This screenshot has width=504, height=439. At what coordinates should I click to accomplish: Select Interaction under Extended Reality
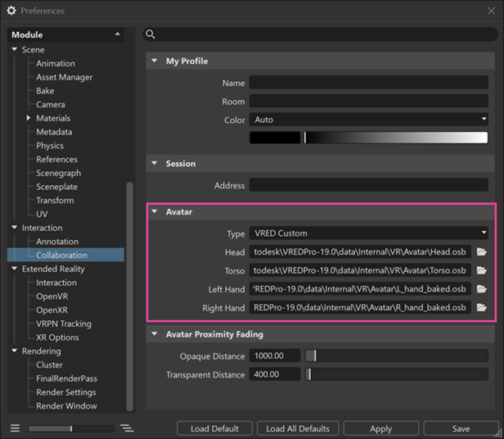tap(56, 283)
